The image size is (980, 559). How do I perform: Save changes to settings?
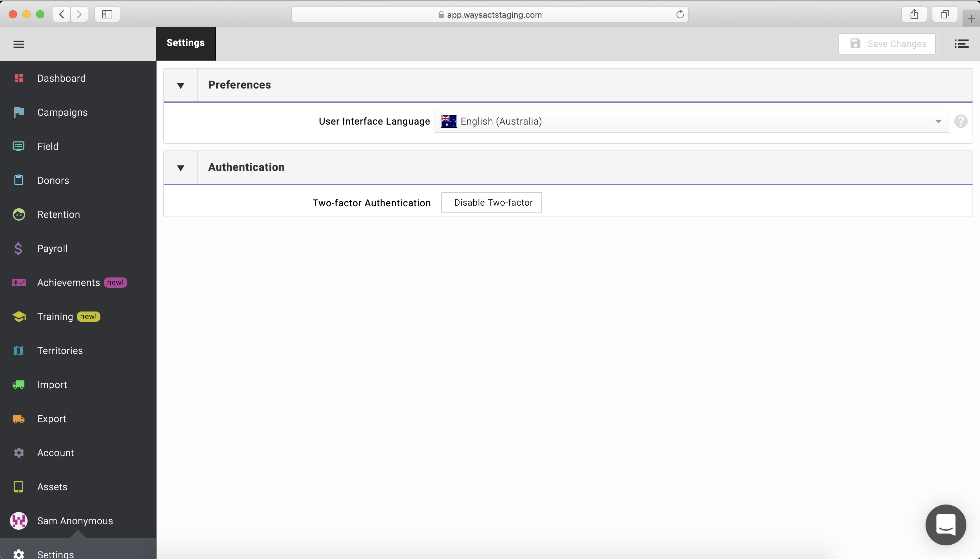click(887, 43)
